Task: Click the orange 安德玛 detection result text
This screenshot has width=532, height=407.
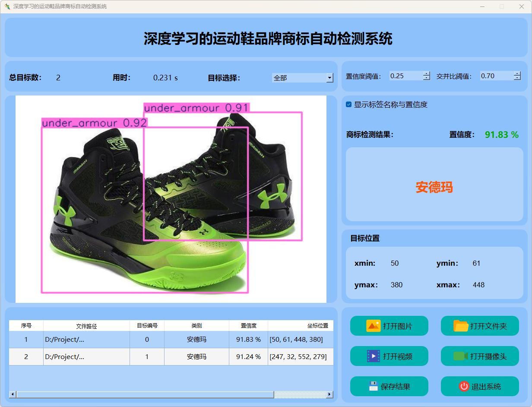Action: pos(434,187)
